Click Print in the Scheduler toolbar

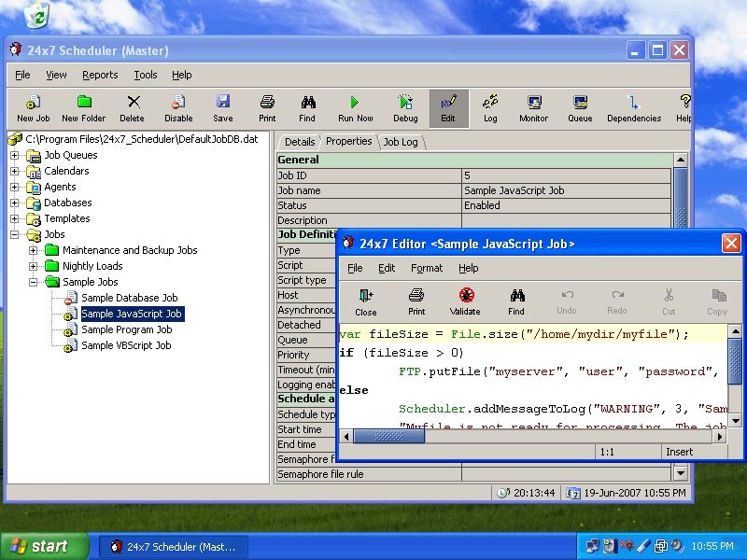(x=267, y=108)
